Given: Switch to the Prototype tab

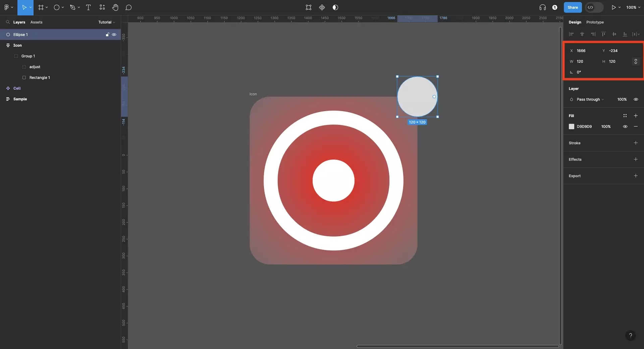Looking at the screenshot, I should (595, 22).
